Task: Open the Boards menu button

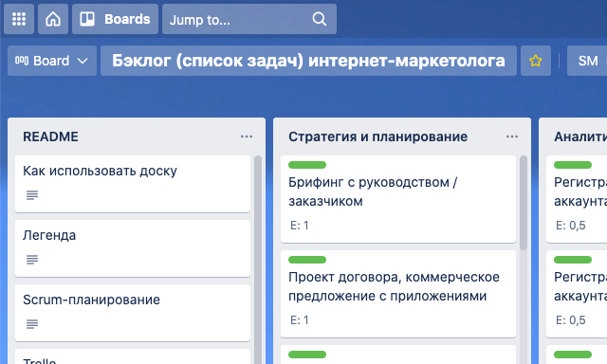Action: [x=115, y=19]
